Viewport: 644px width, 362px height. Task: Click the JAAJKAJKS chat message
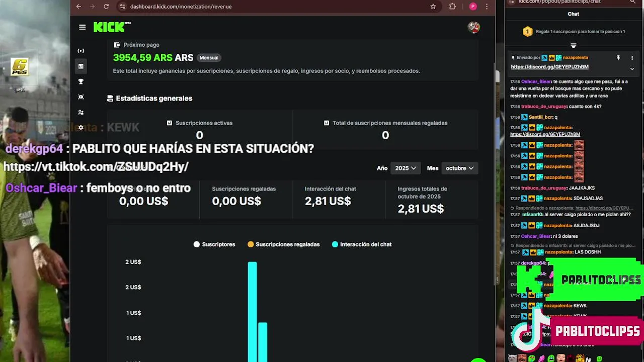[582, 188]
